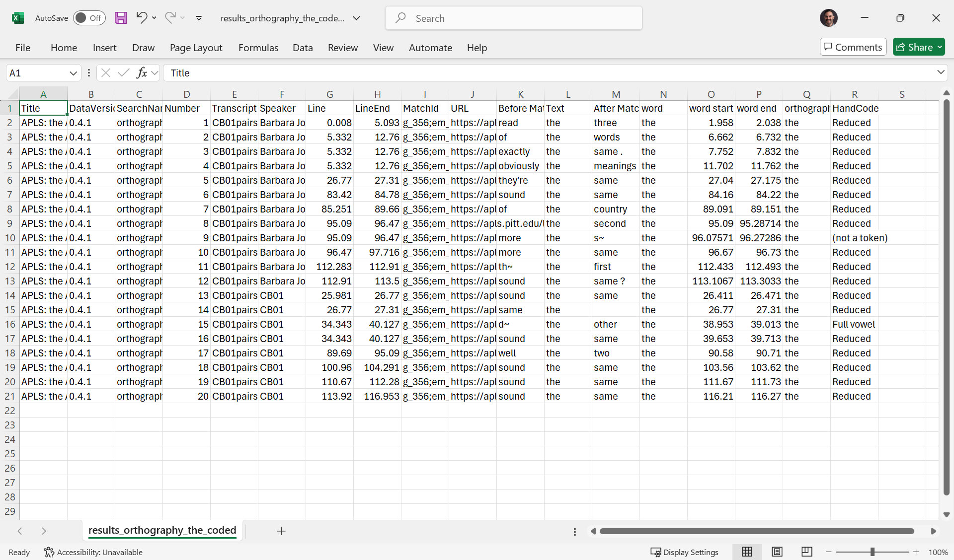Select Normal view grid icon
The height and width of the screenshot is (560, 954).
click(x=747, y=552)
